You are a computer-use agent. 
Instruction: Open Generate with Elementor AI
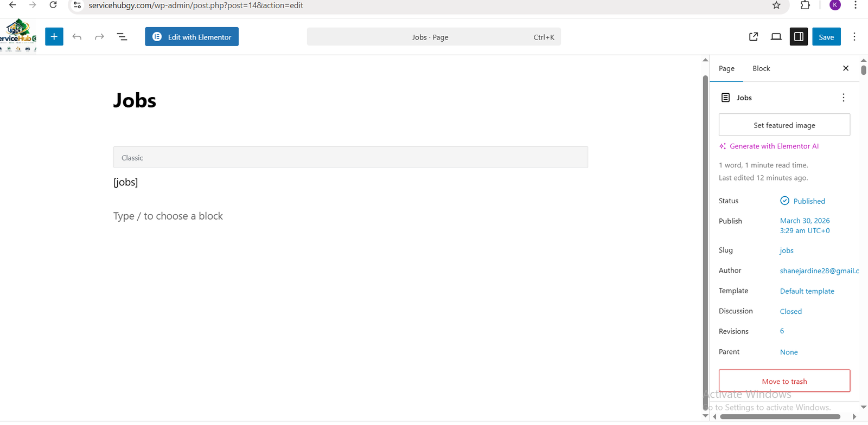[774, 146]
